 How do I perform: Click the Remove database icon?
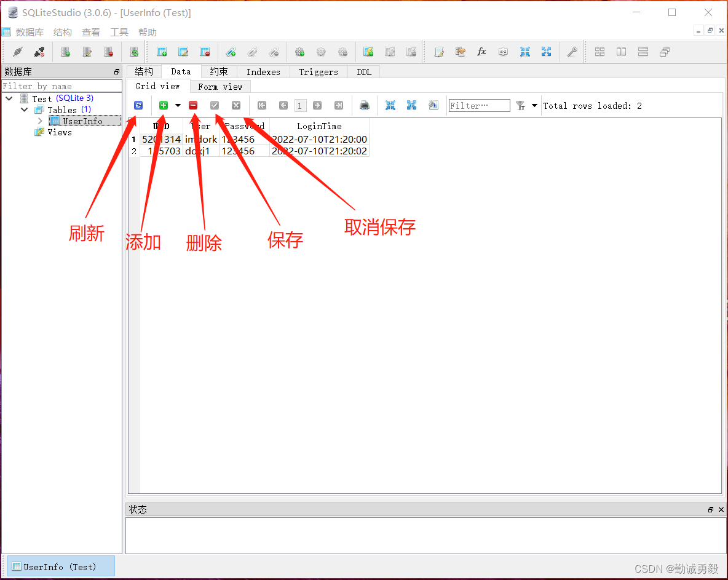click(x=109, y=52)
